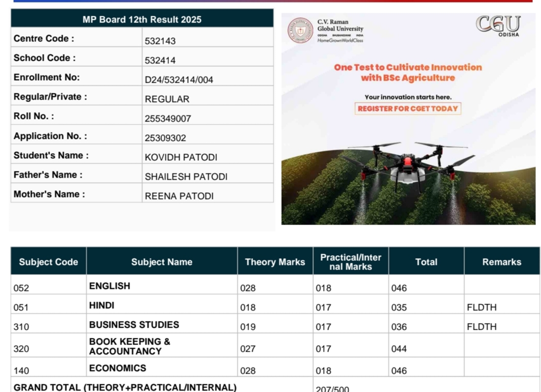
Task: Click the Practical/Internal Marks column header
Action: click(x=351, y=262)
